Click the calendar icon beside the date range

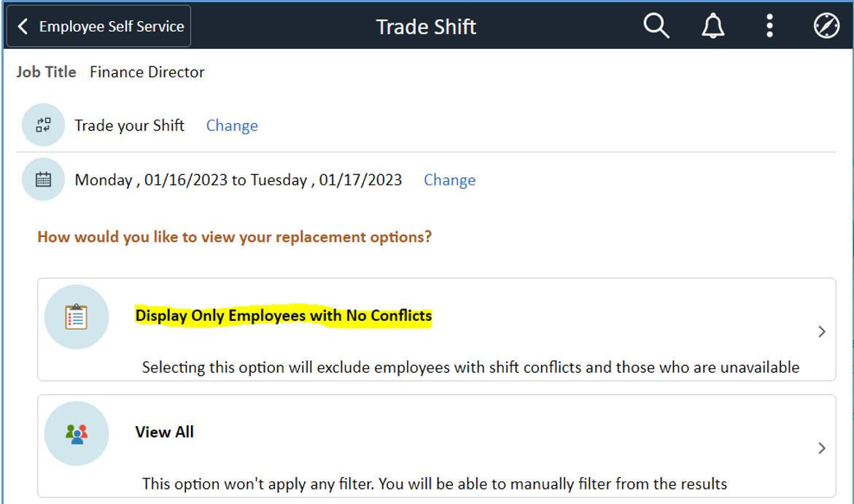click(43, 179)
